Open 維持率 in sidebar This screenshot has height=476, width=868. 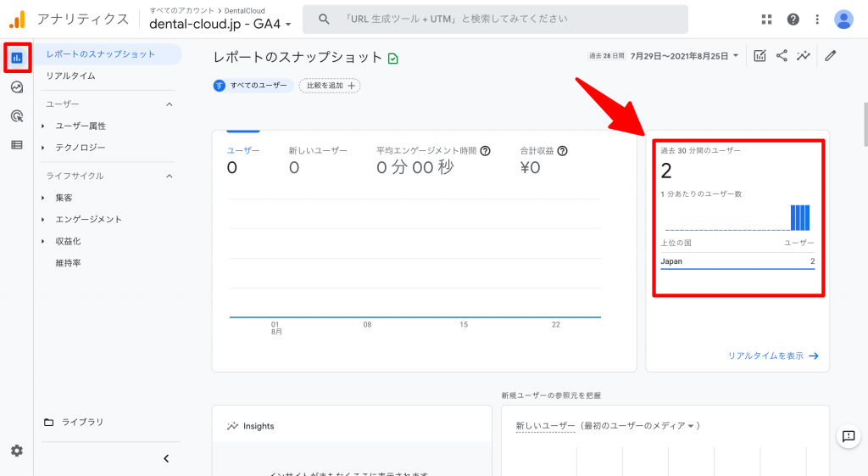[68, 263]
